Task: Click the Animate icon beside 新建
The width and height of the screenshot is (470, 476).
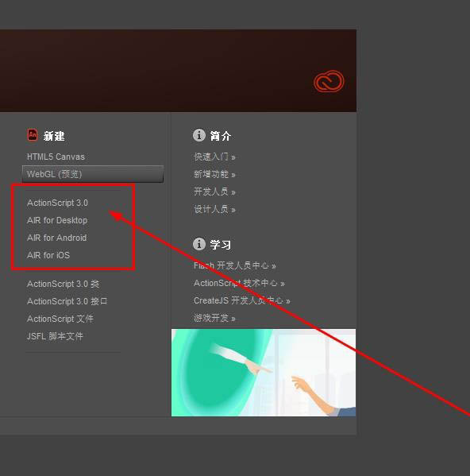Action: click(x=33, y=135)
